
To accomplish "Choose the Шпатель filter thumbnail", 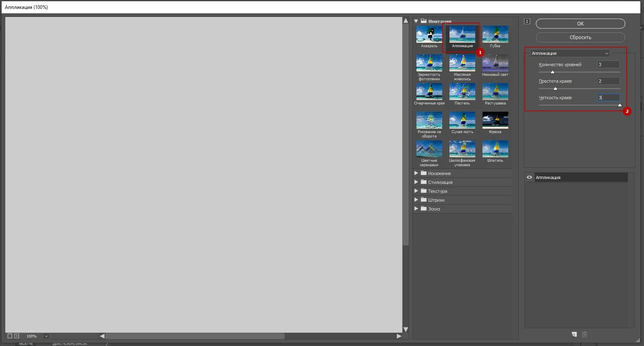I will tap(495, 149).
